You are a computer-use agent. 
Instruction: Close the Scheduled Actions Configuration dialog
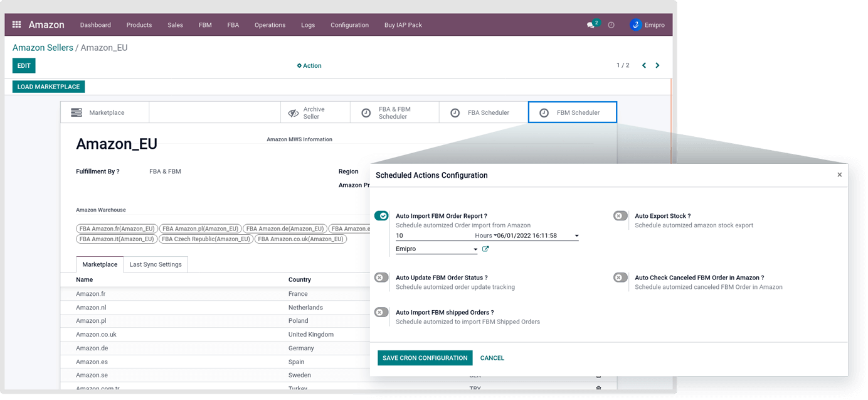(839, 175)
